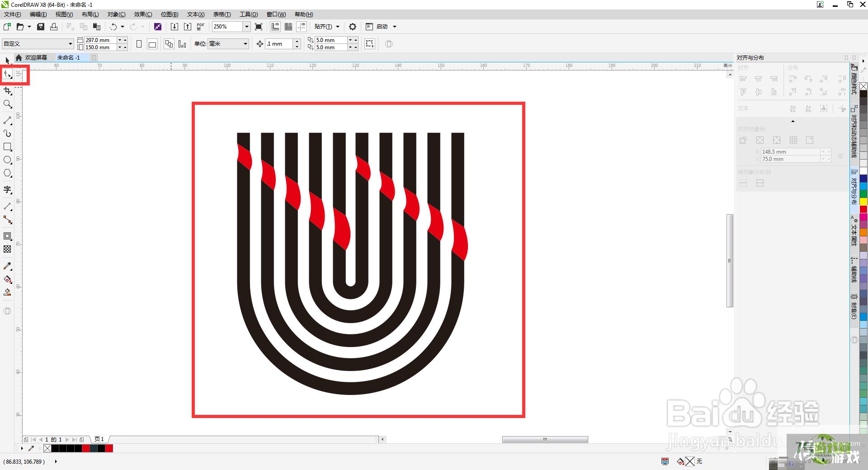868x470 pixels.
Task: Open the Undo history dropdown arrow
Action: [123, 27]
